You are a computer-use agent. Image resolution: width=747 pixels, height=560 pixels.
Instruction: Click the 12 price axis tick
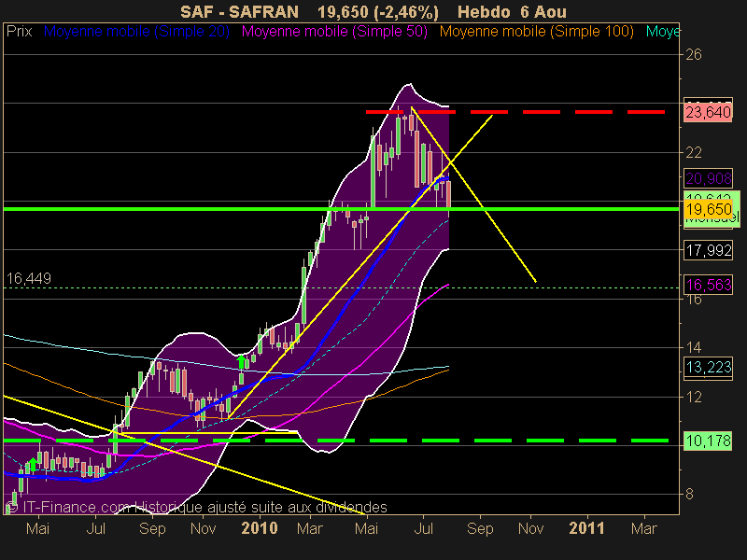[694, 397]
